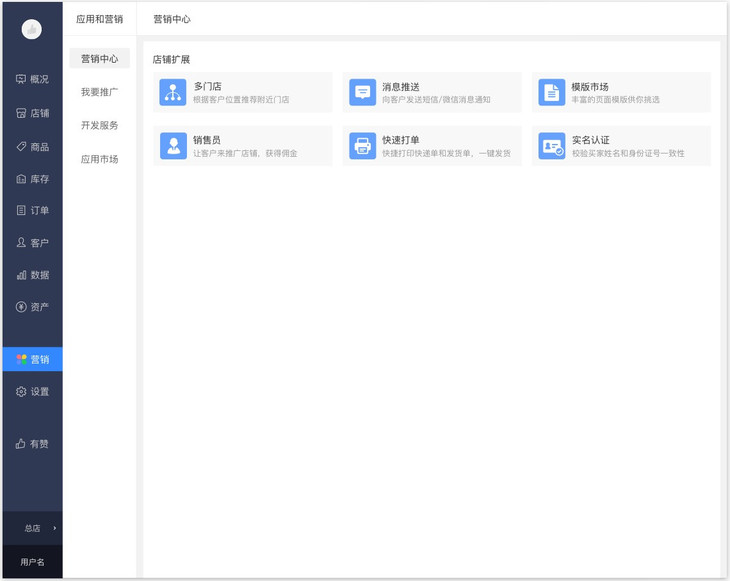Open the 库存 inventory icon
The width and height of the screenshot is (730, 581).
coord(21,179)
